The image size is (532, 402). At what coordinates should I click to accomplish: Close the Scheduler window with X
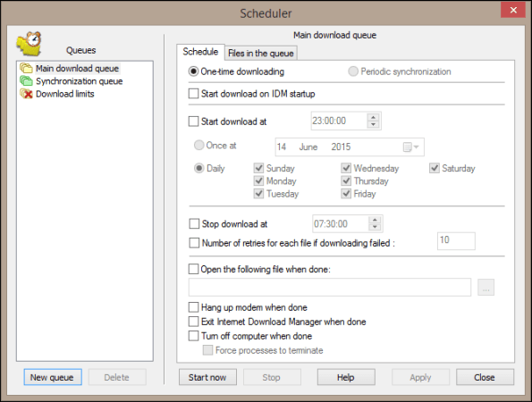pos(513,10)
